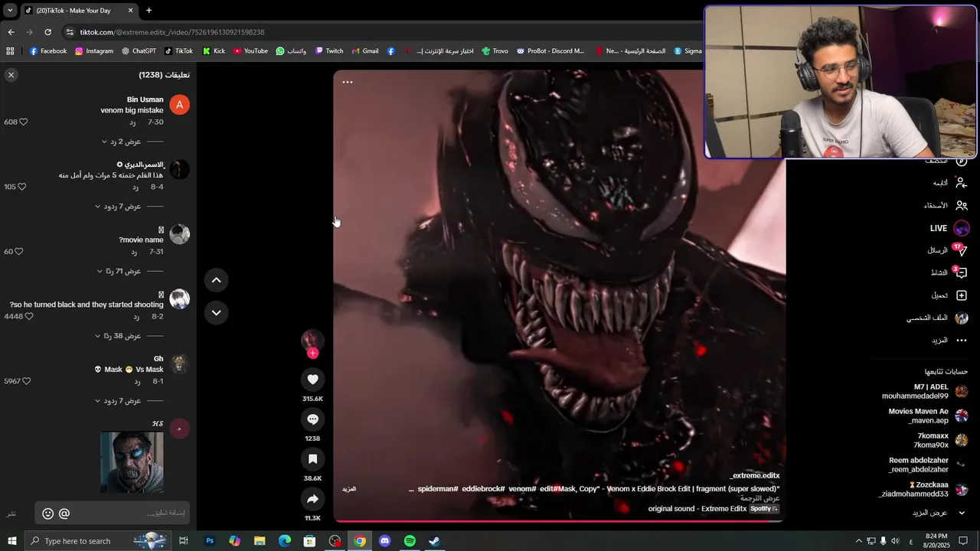This screenshot has height=551, width=980.
Task: Open the ChatGPT bookmark
Action: coord(139,51)
